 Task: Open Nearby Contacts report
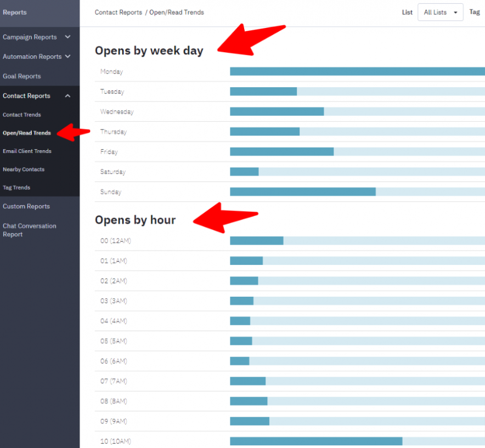(24, 169)
